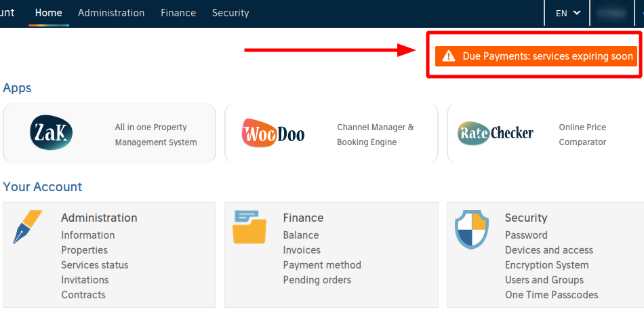
Task: Open the Invoices link under Finance
Action: tap(302, 250)
